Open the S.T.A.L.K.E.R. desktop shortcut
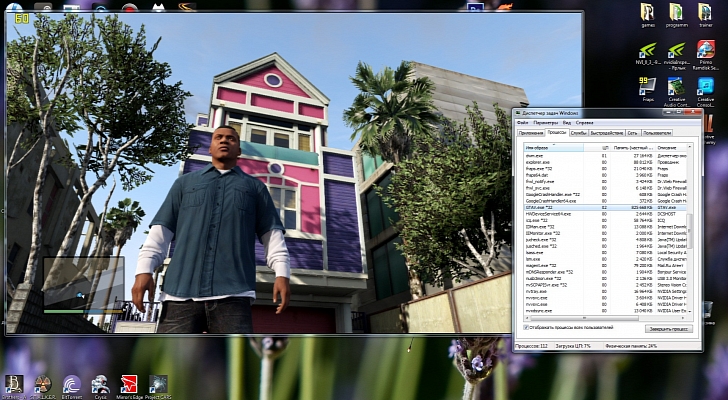This screenshot has width=728, height=400. pyautogui.click(x=42, y=384)
